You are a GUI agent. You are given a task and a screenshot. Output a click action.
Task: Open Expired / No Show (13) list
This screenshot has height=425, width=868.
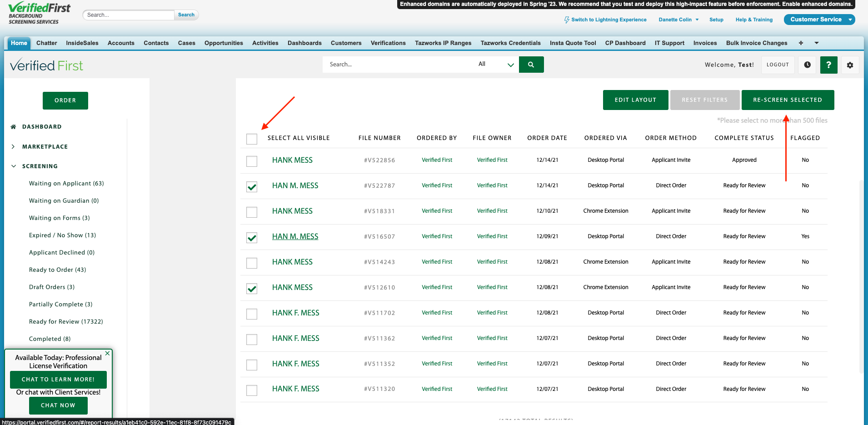point(62,235)
